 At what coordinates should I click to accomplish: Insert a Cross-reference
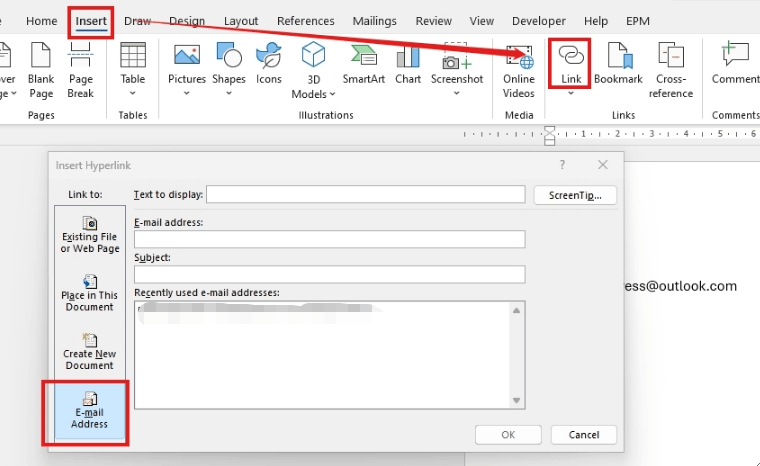(671, 70)
